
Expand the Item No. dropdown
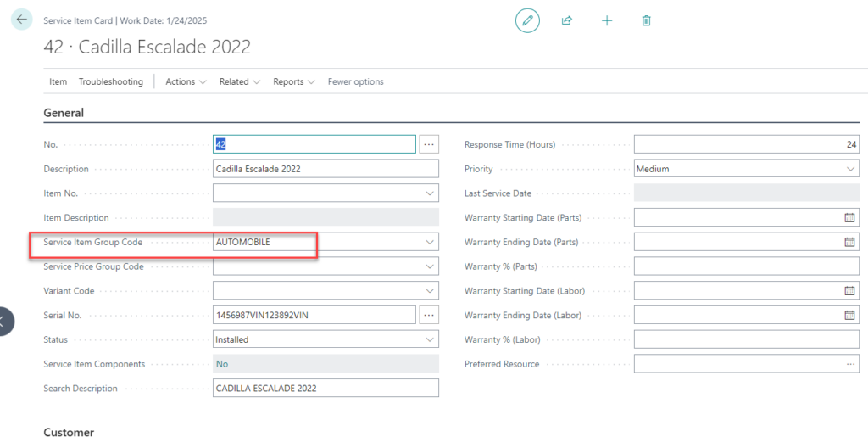tap(430, 193)
